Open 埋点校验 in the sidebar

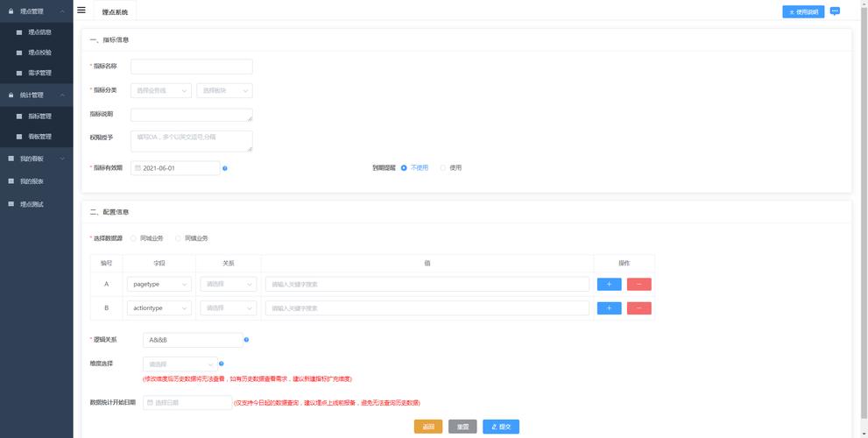37,53
